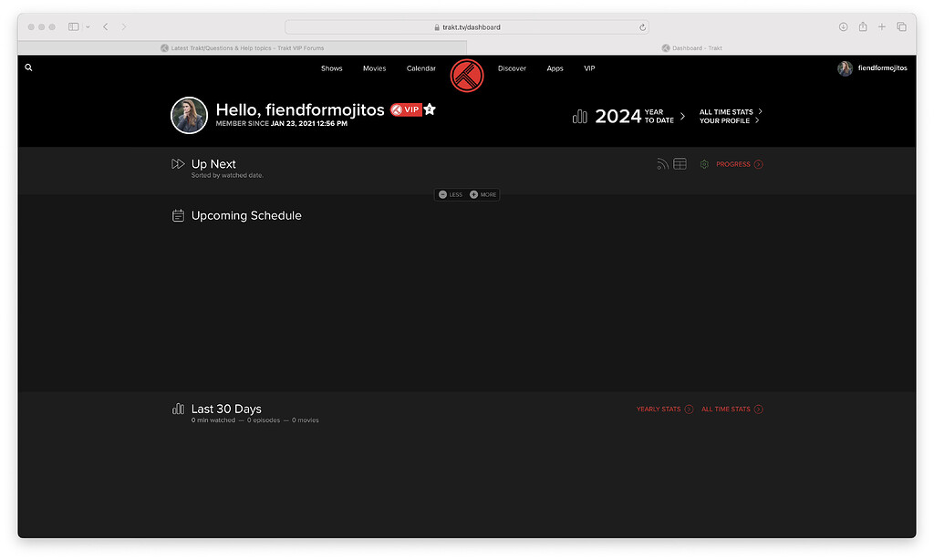Switch Up Next to grid view icon
The image size is (934, 560).
pyautogui.click(x=679, y=163)
